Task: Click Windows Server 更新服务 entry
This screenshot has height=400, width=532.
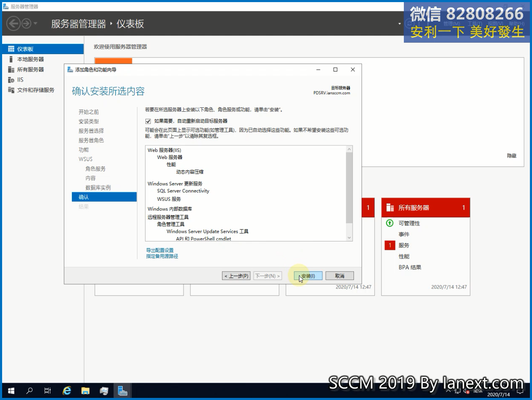Action: (175, 184)
